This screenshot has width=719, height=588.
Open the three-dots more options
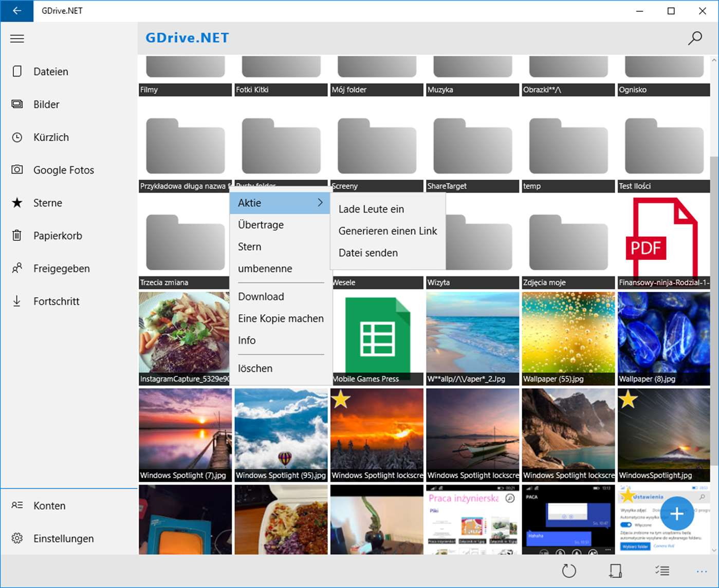pos(702,571)
